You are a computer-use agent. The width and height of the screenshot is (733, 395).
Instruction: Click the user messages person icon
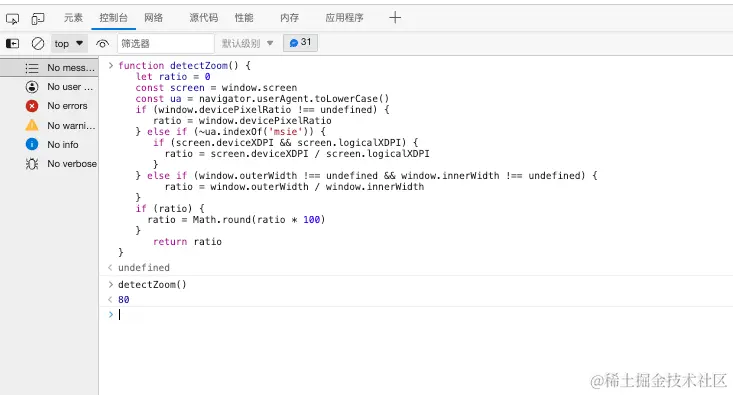pyautogui.click(x=32, y=87)
